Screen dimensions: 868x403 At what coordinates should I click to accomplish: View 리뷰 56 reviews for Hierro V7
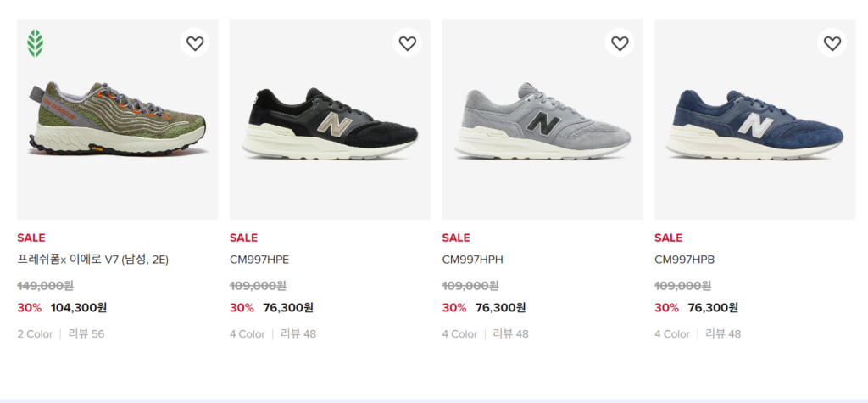tap(86, 334)
